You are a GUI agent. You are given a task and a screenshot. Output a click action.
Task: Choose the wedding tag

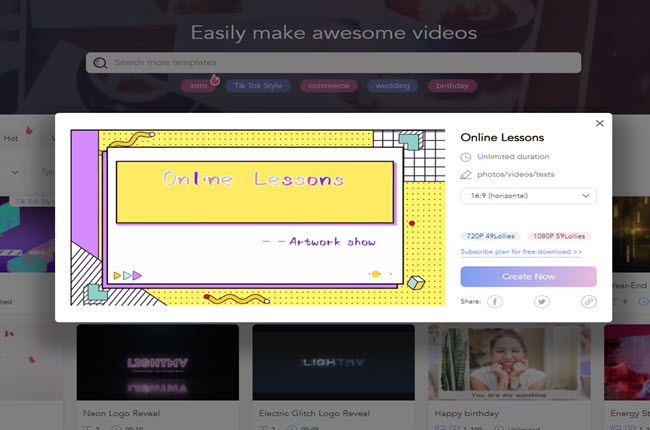point(393,86)
